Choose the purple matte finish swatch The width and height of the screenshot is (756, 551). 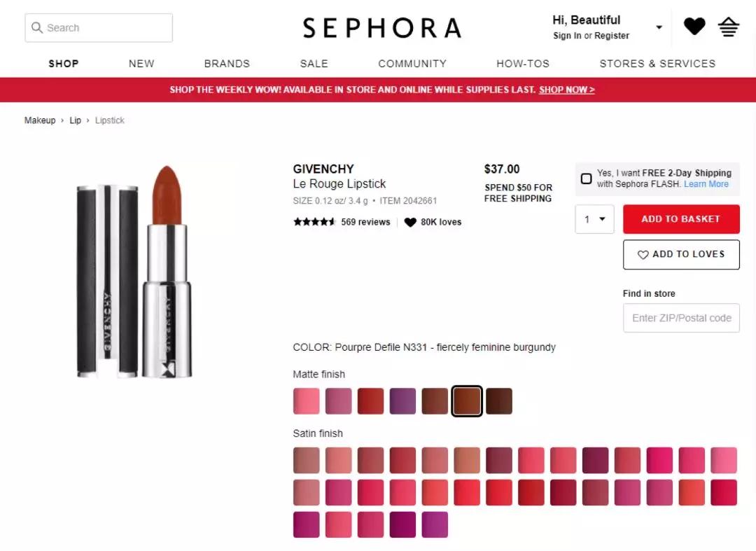[402, 401]
